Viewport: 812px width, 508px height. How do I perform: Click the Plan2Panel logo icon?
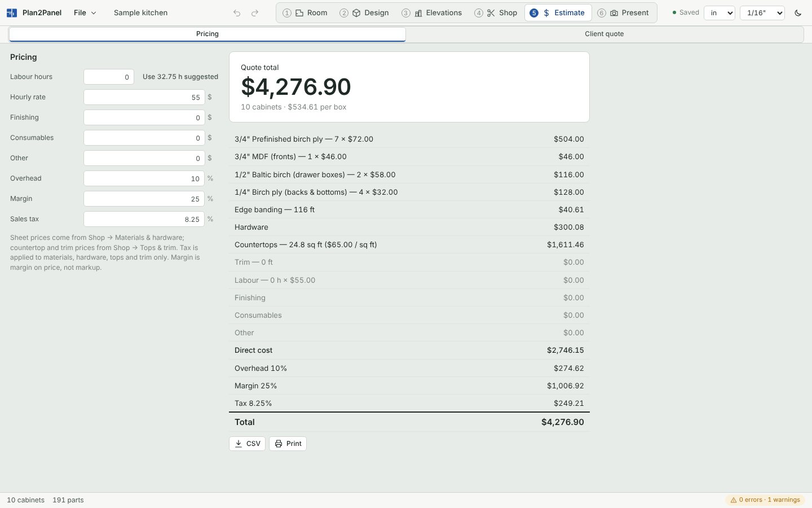[11, 12]
